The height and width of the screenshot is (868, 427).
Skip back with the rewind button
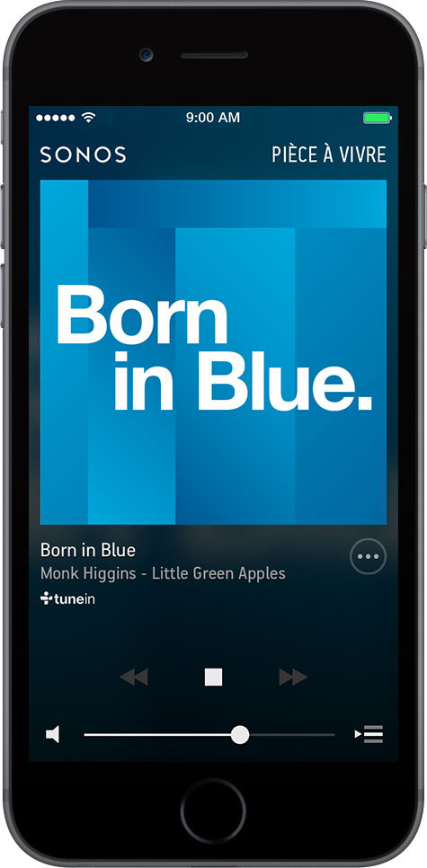134,677
